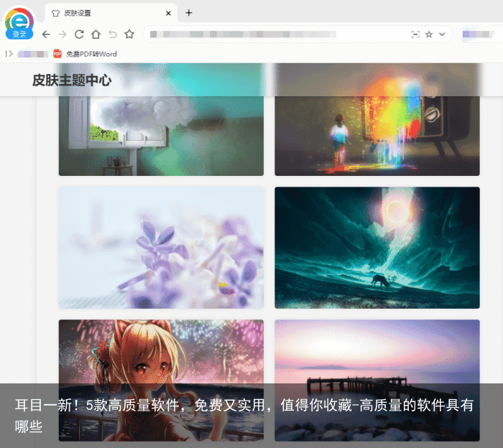Open a new tab with plus button
This screenshot has width=503, height=448.
coord(189,12)
